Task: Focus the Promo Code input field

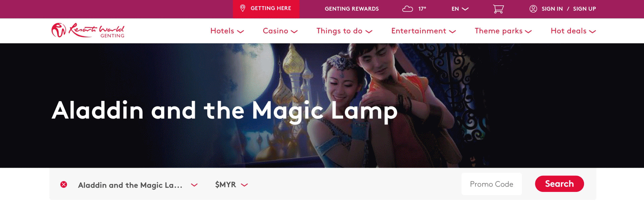Action: (492, 184)
